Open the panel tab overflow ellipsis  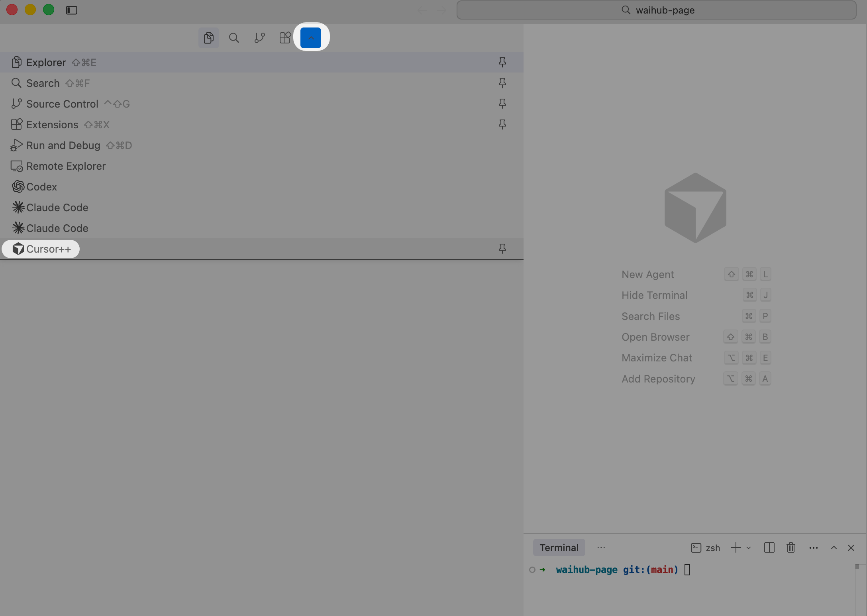pyautogui.click(x=601, y=548)
